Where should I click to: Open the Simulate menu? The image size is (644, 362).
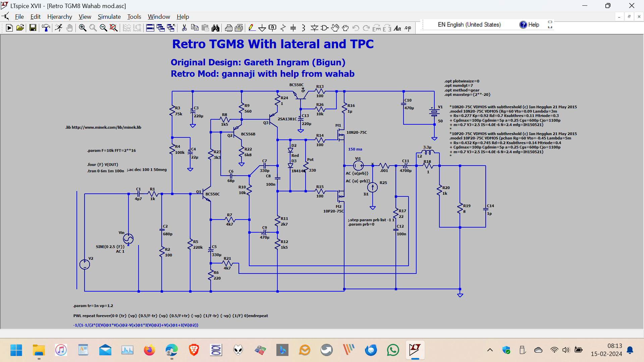[109, 17]
